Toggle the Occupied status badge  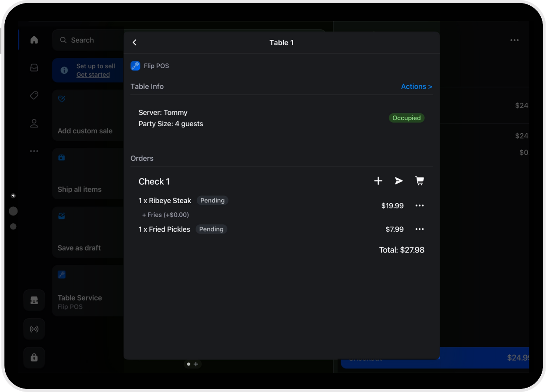406,118
